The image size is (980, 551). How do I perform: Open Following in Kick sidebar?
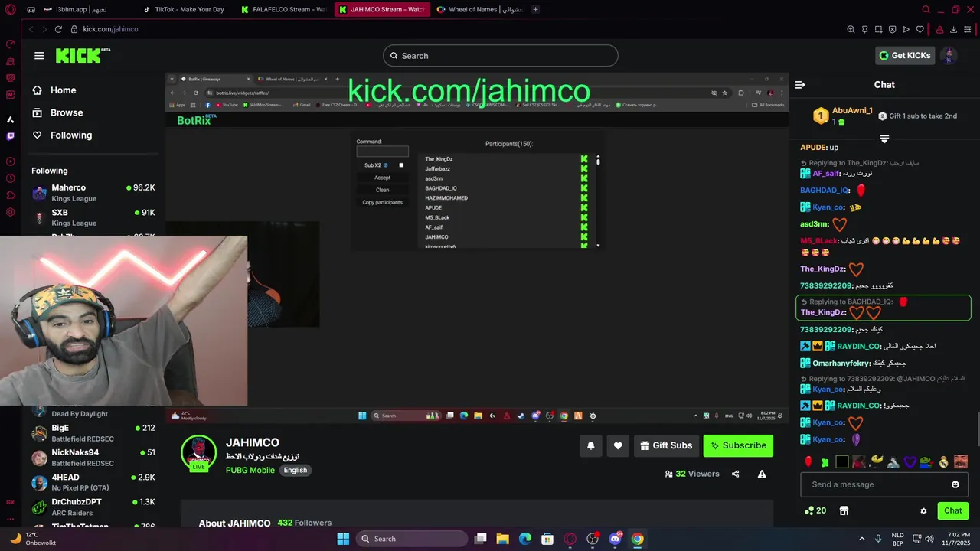(x=61, y=135)
